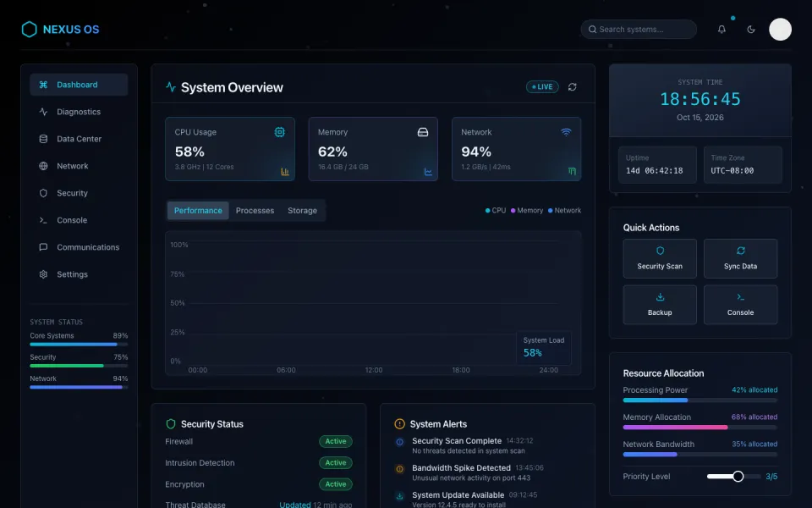Open Settings in the sidebar

click(79, 274)
